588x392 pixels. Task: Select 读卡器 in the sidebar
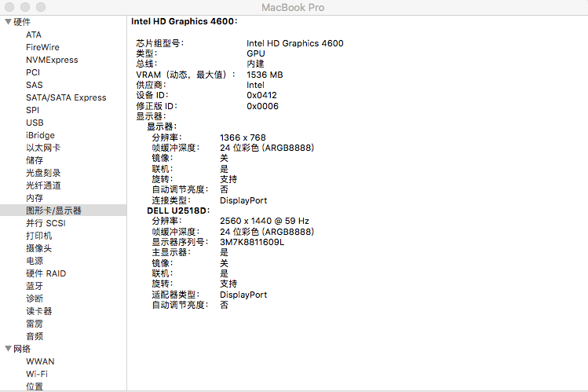[x=38, y=311]
